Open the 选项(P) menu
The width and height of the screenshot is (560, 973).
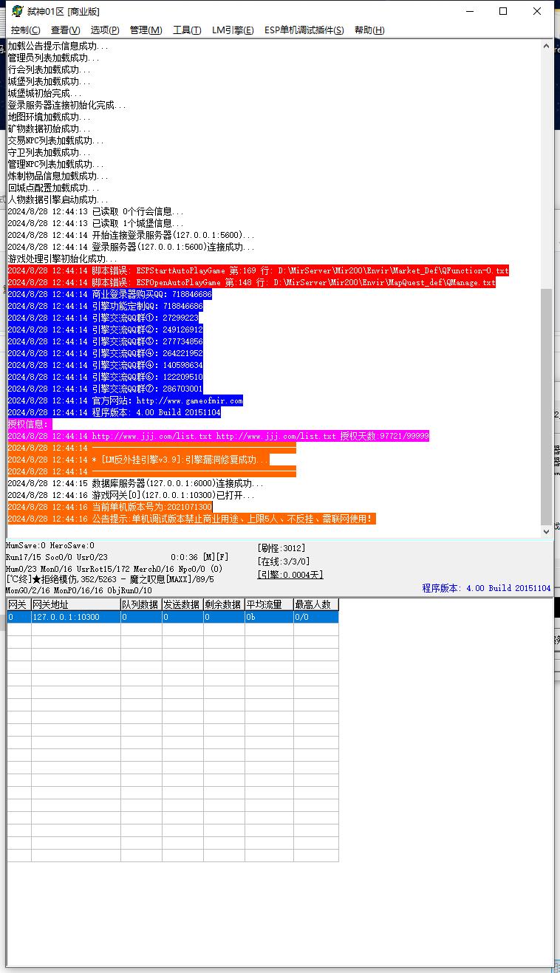104,30
